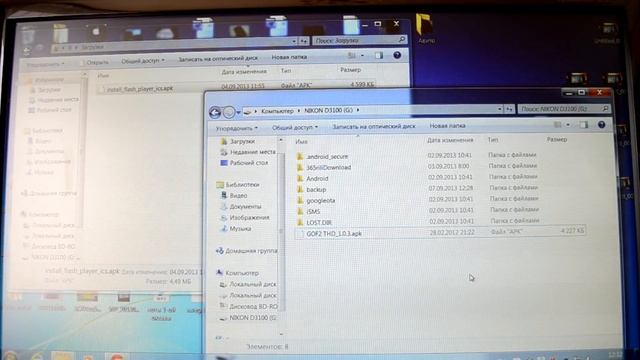The height and width of the screenshot is (360, 640).
Task: Click "Записать на оптический диск" in Загрузки window
Action: (x=218, y=59)
